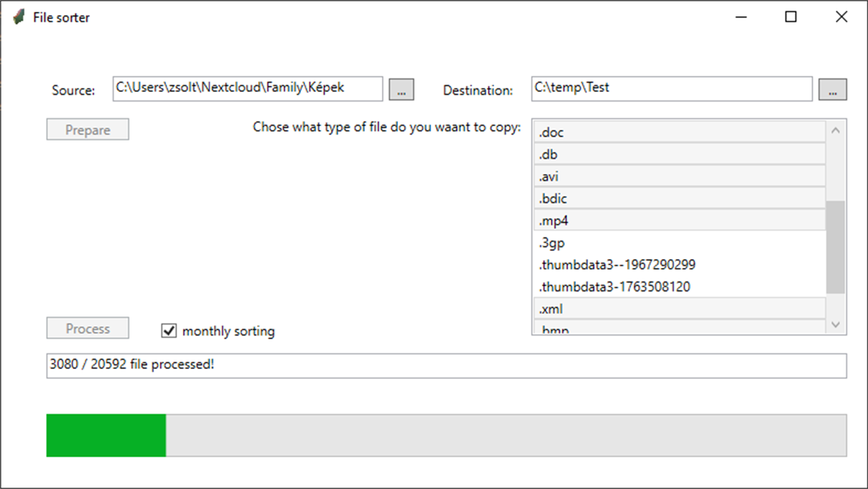Viewport: 868px width, 489px height.
Task: Click the Destination path input field
Action: (671, 89)
